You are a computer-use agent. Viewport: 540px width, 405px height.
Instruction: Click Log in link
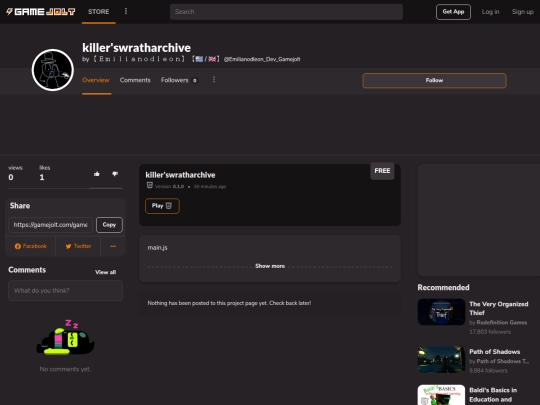click(x=490, y=12)
